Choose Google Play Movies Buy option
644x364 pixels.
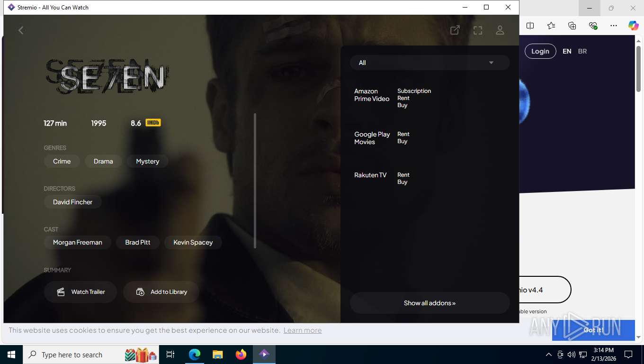tap(402, 141)
